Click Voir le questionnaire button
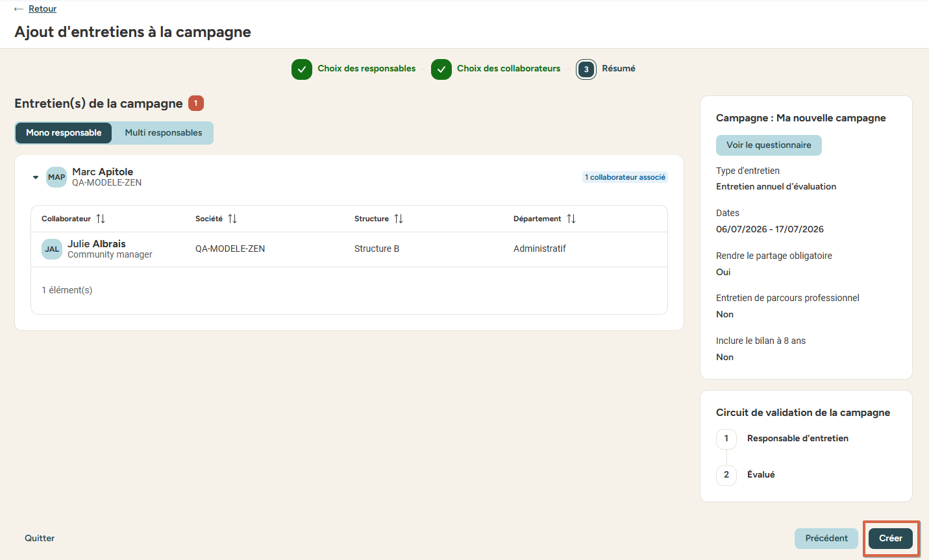Image resolution: width=929 pixels, height=560 pixels. tap(769, 145)
